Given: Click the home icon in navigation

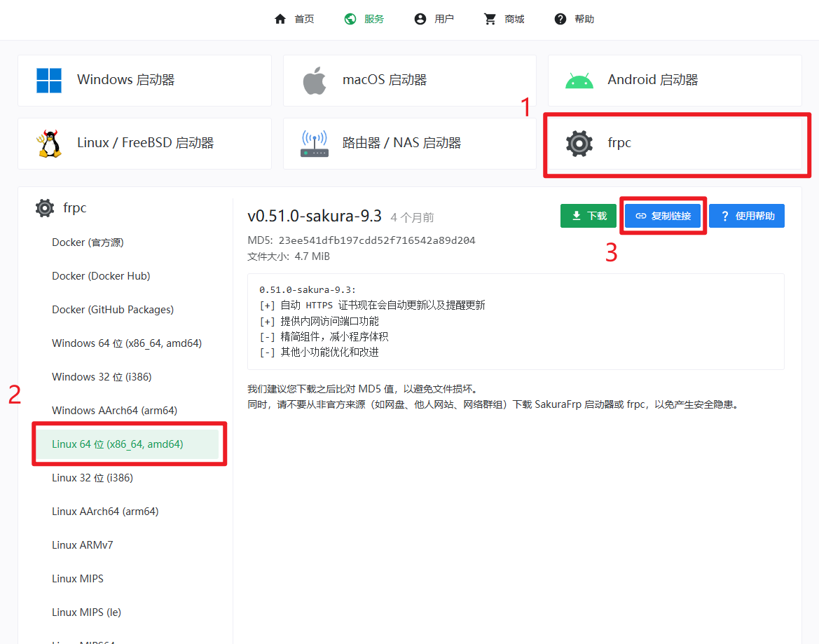Looking at the screenshot, I should point(280,20).
